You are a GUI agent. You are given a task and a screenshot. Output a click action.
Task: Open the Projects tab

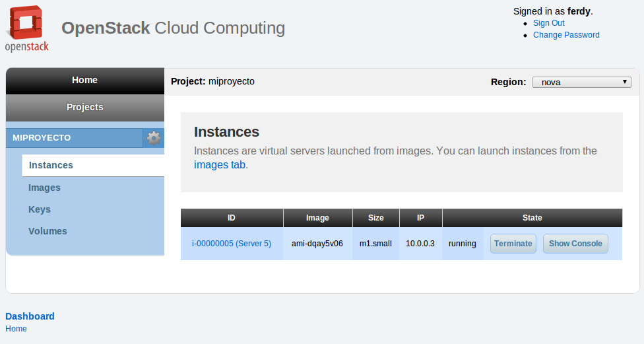[x=85, y=107]
